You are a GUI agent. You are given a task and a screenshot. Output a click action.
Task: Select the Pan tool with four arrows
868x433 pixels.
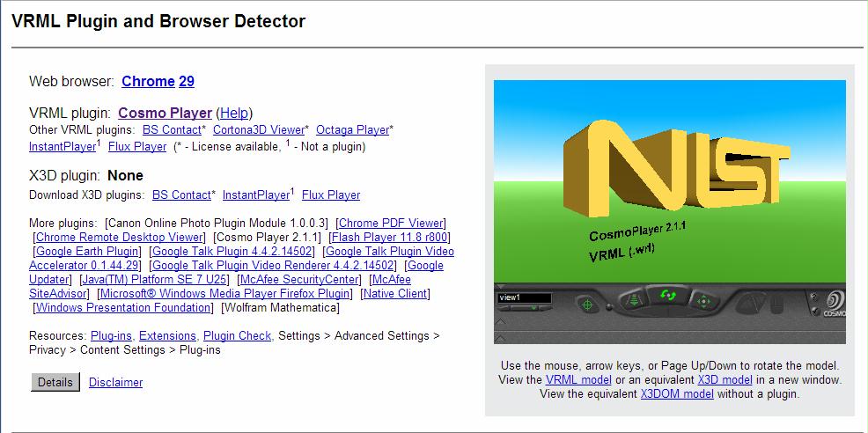click(703, 301)
